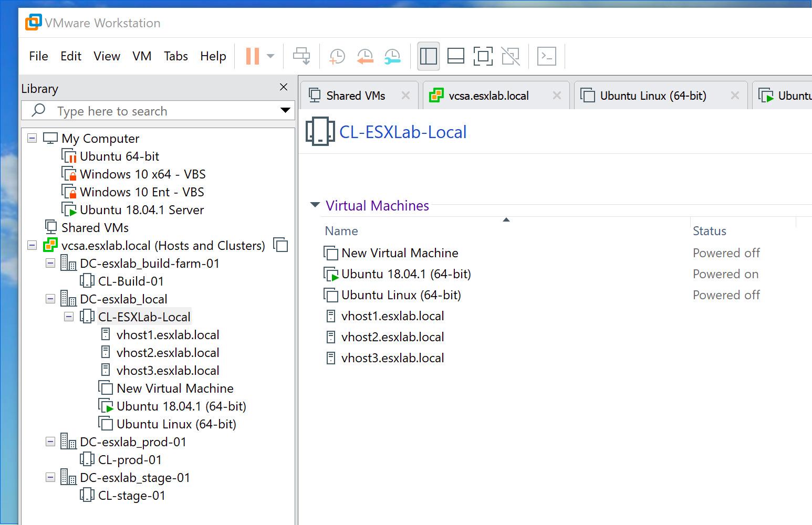Viewport: 812px width, 525px height.
Task: Toggle the Library sidebar panel button
Action: [x=428, y=56]
